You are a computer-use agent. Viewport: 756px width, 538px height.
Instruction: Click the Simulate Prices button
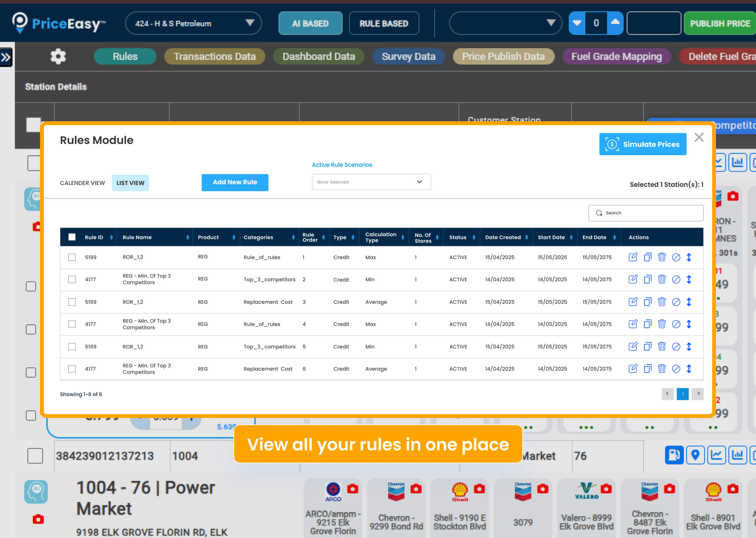pyautogui.click(x=642, y=144)
